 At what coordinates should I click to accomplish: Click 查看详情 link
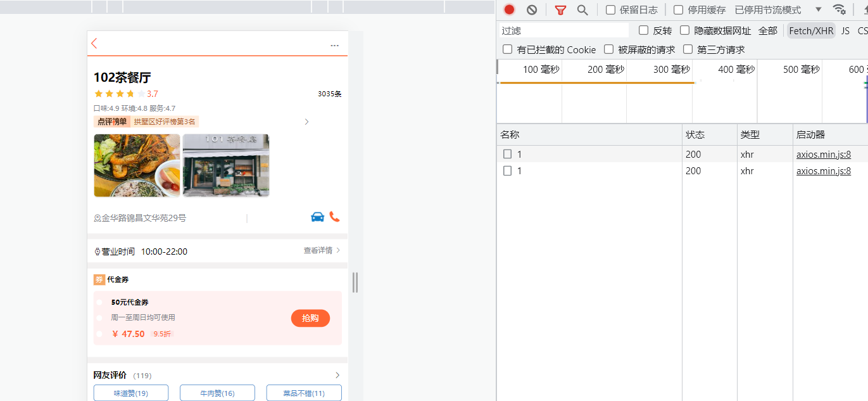tap(318, 250)
